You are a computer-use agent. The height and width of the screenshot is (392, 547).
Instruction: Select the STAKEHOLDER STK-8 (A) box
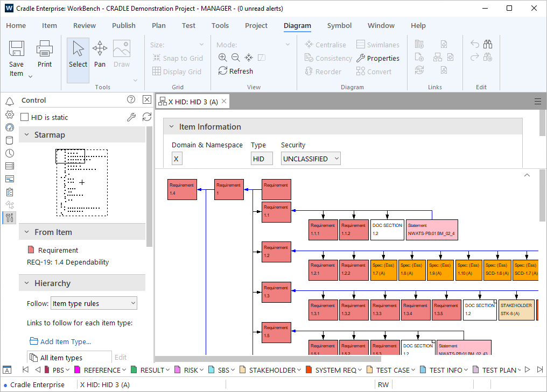coord(516,309)
